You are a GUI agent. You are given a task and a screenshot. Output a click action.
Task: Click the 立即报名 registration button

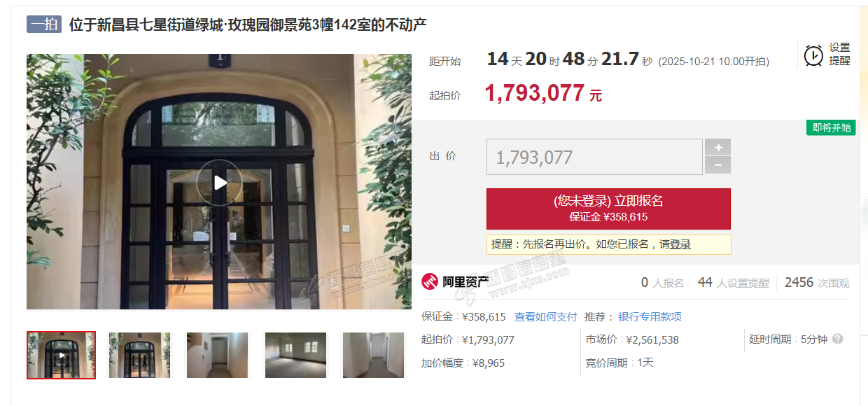tap(608, 209)
